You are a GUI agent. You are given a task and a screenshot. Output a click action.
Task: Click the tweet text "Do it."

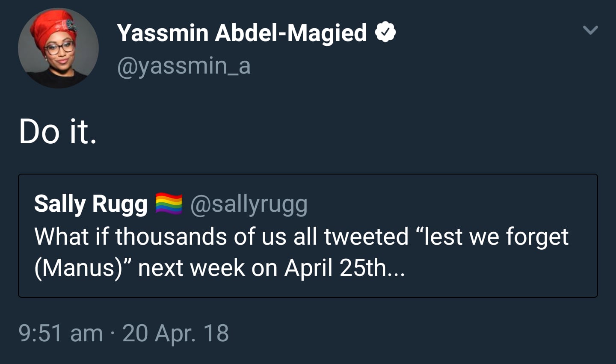point(58,131)
